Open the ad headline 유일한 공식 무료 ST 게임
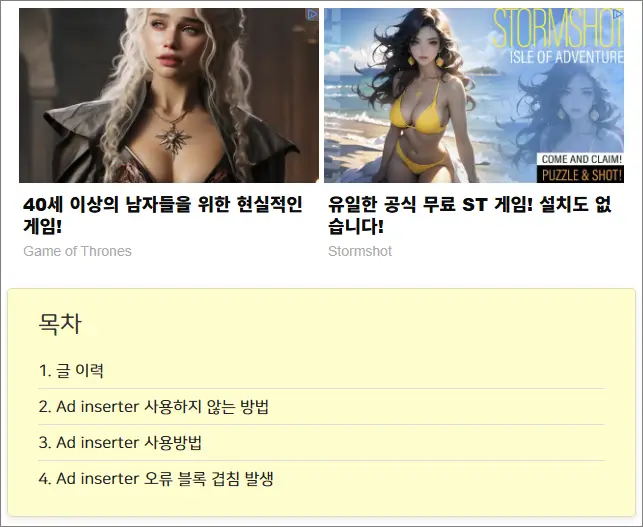The height and width of the screenshot is (527, 643). pyautogui.click(x=470, y=215)
